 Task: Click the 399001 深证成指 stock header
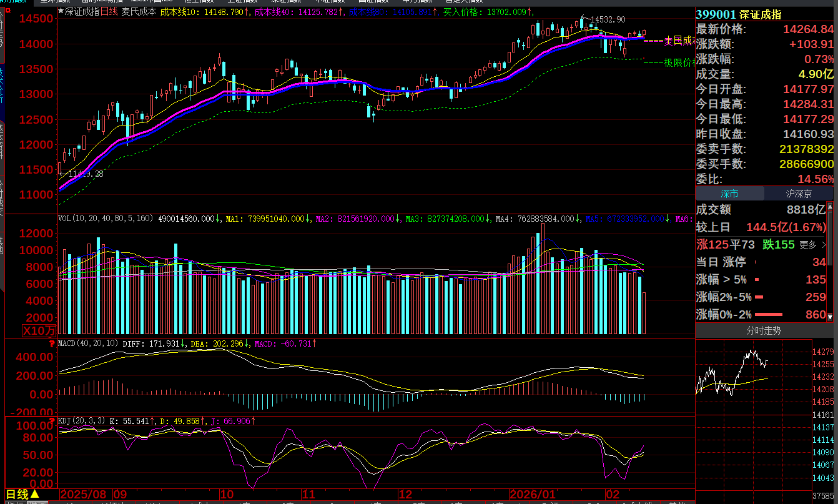[x=738, y=14]
